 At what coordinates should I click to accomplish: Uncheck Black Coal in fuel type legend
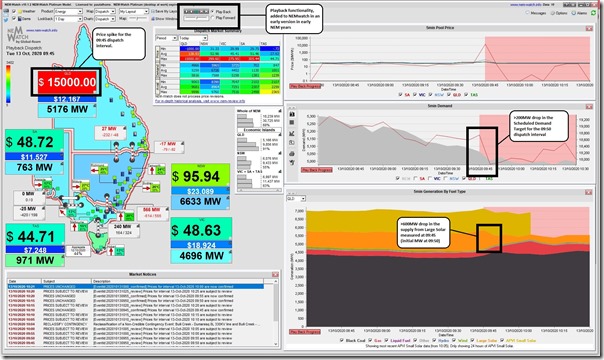[x=342, y=340]
